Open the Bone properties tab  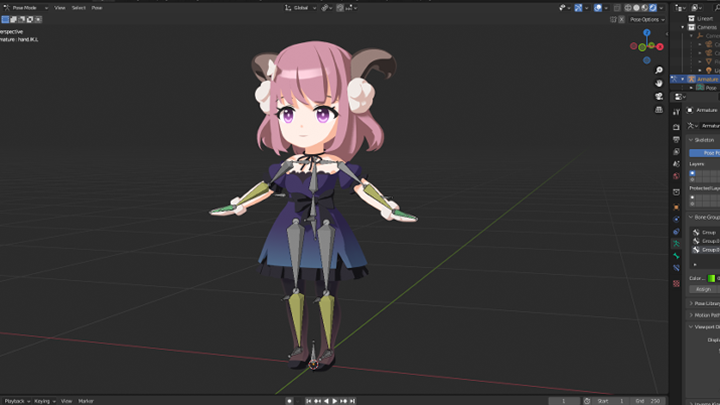(x=676, y=256)
